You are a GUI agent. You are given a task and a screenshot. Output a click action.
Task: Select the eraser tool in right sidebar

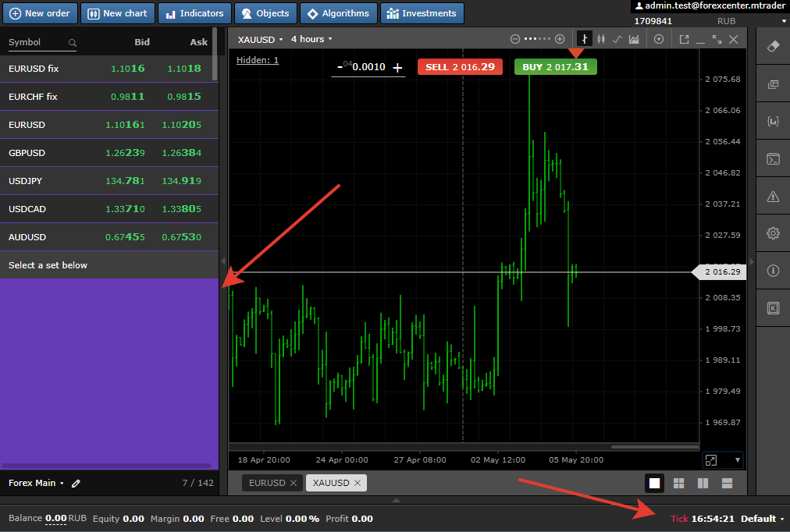[773, 46]
